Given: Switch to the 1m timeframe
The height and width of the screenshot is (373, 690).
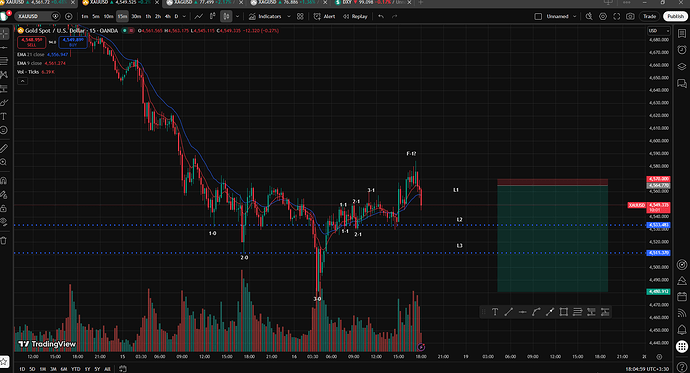Looking at the screenshot, I should click(84, 16).
